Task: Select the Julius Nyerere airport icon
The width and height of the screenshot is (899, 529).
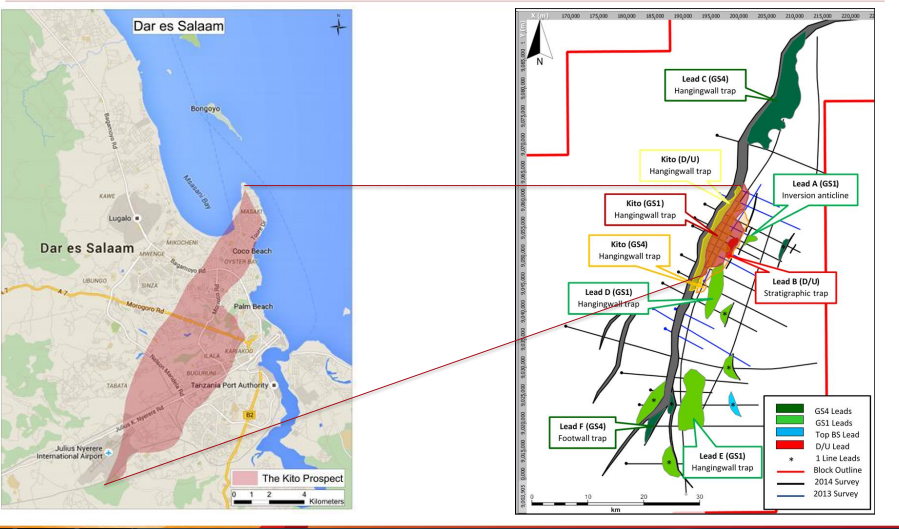Action: point(109,453)
